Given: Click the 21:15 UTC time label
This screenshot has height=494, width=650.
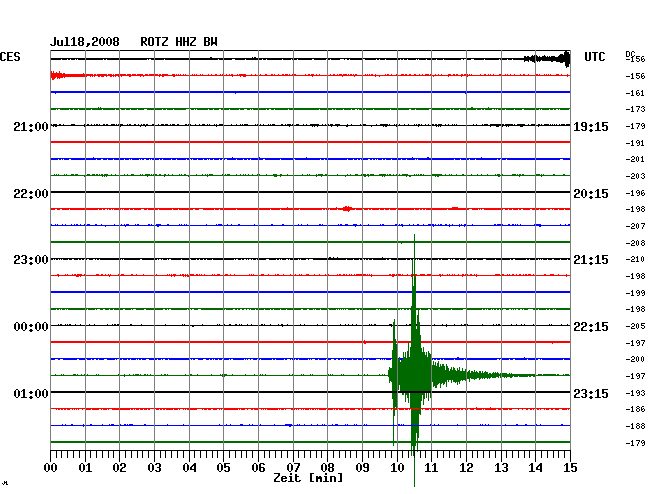Looking at the screenshot, I should click(x=591, y=260).
